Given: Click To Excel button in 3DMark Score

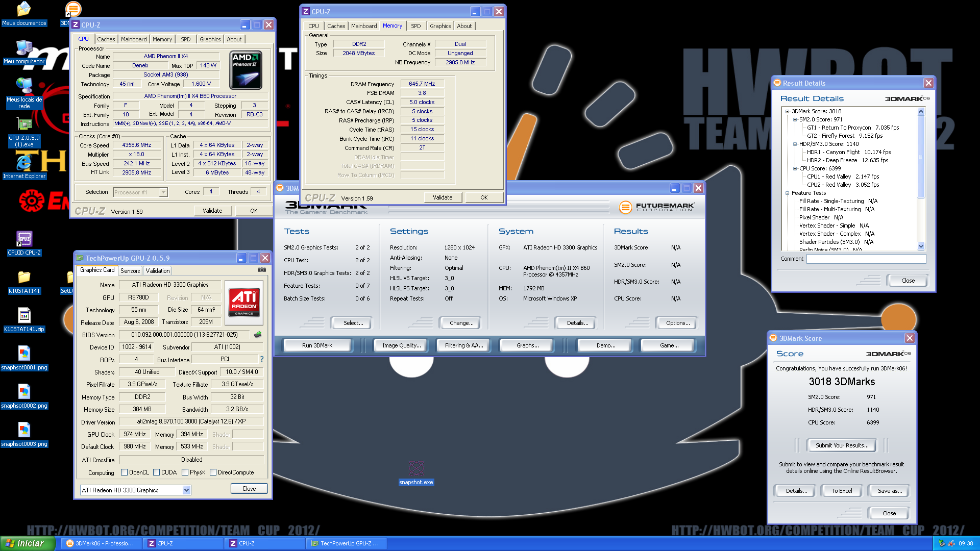Looking at the screenshot, I should (842, 491).
